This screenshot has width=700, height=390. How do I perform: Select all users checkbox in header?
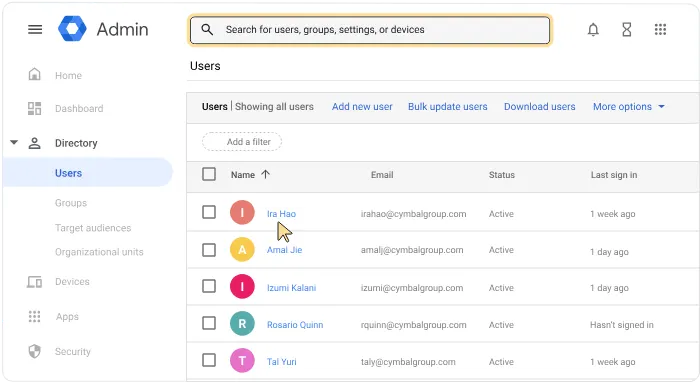coord(209,174)
